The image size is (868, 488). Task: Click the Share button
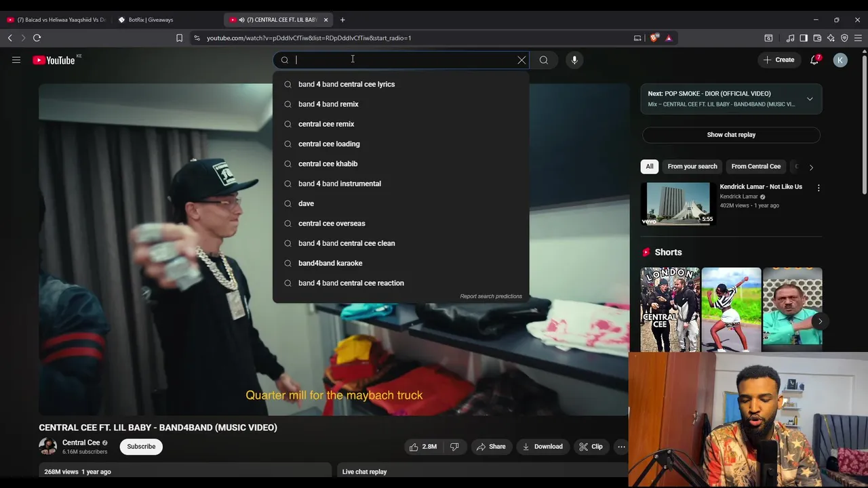tap(491, 447)
